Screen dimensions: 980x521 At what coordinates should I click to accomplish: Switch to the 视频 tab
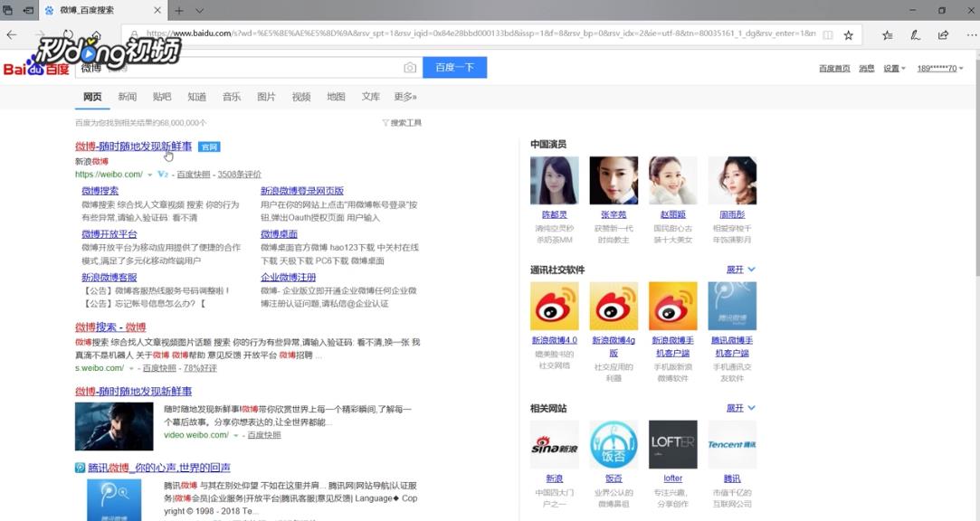301,97
